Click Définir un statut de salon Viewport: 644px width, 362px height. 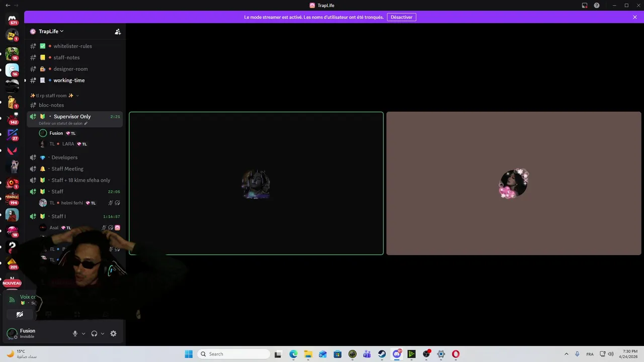pyautogui.click(x=61, y=123)
